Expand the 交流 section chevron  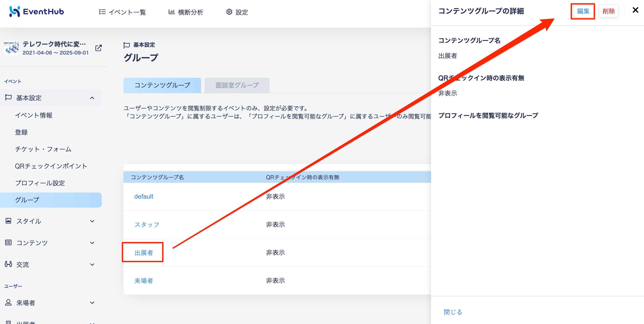pyautogui.click(x=92, y=265)
